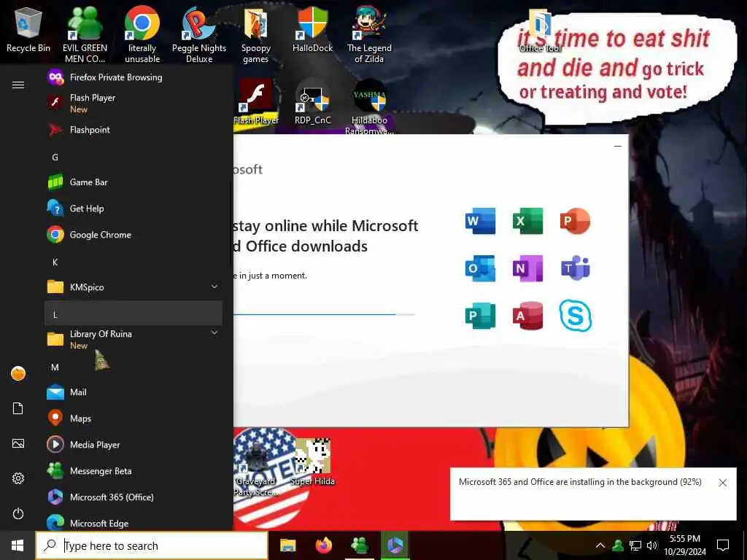Viewport: 747px width, 560px height.
Task: Open Get Help from Start menu
Action: (133, 208)
